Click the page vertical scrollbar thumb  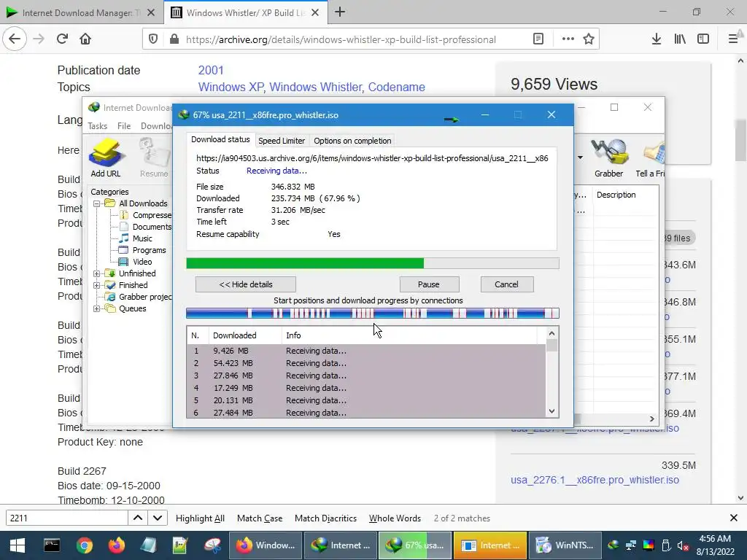click(x=741, y=141)
